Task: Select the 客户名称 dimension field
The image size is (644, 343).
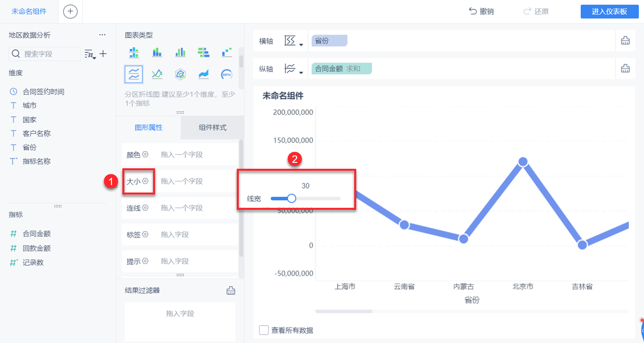Action: click(x=30, y=133)
